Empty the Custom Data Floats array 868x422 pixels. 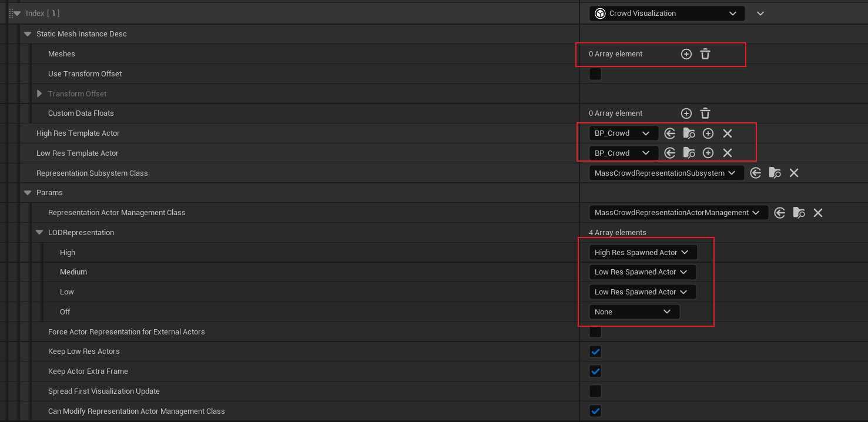pos(705,113)
